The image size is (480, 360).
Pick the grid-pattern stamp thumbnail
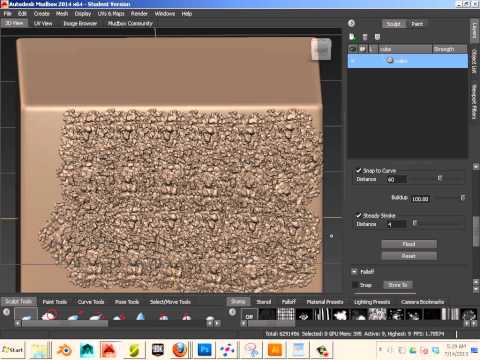point(286,314)
